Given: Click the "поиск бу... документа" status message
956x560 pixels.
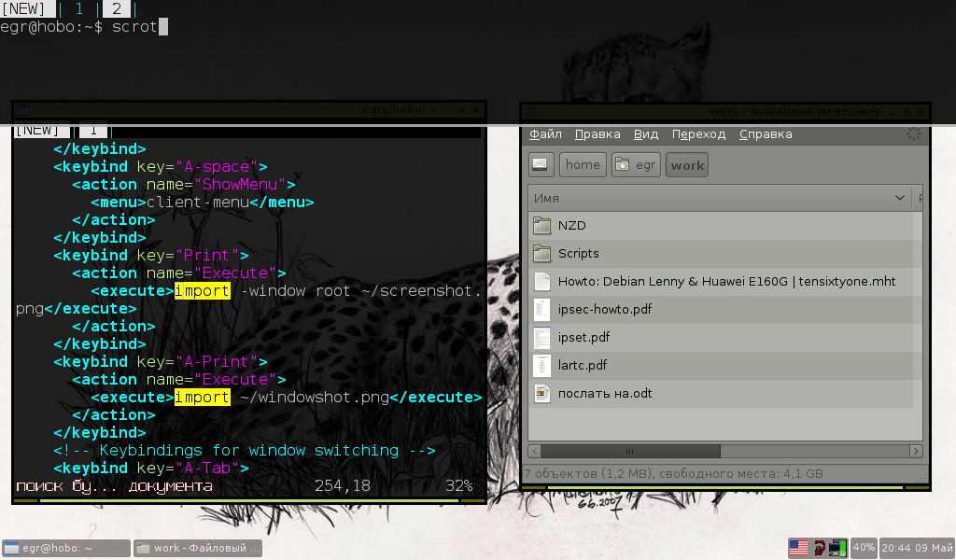Looking at the screenshot, I should click(x=114, y=486).
